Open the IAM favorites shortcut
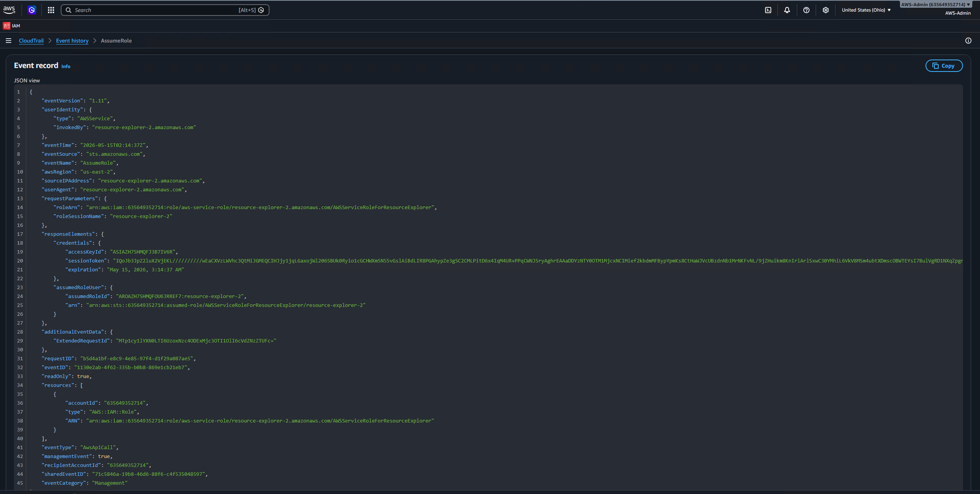 [x=12, y=26]
